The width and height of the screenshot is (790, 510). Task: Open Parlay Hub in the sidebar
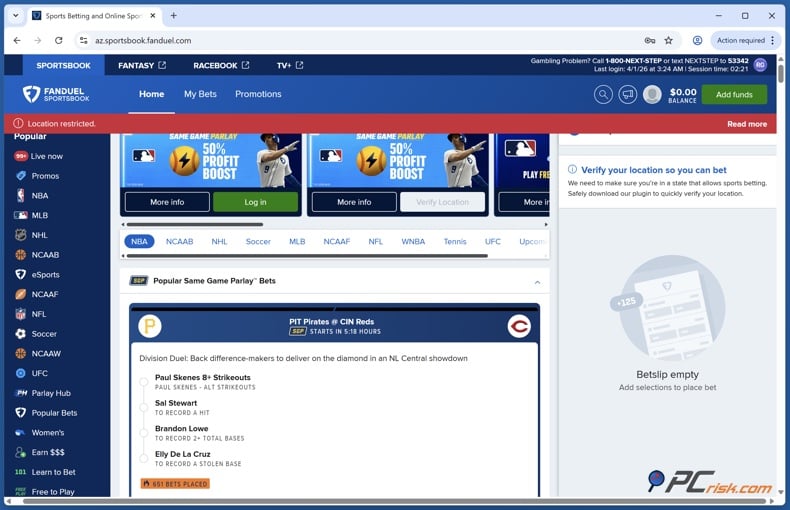43,393
